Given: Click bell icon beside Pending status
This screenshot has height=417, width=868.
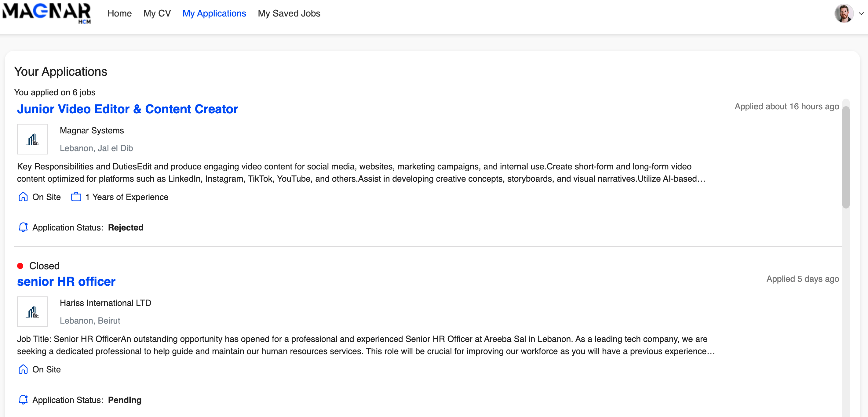Looking at the screenshot, I should [x=23, y=400].
